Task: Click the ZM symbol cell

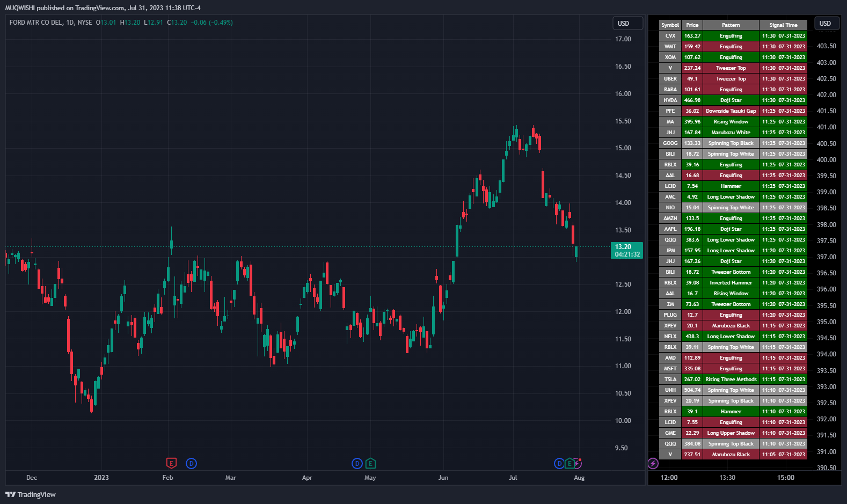Action: pyautogui.click(x=670, y=304)
